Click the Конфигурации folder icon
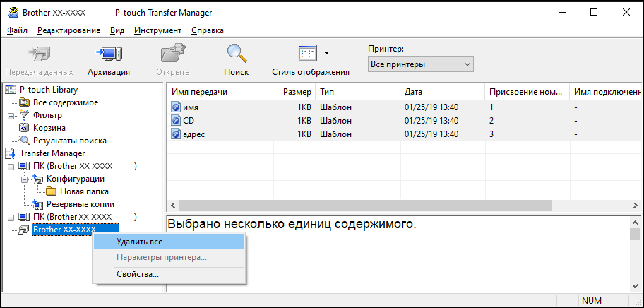644x308 pixels. click(x=38, y=179)
